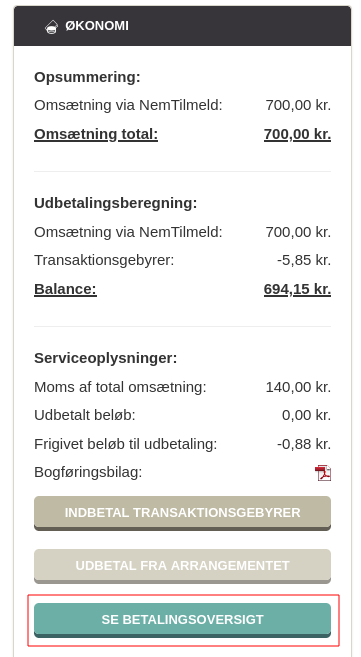361x657 pixels.
Task: Click the underlined Omsætning total label
Action: click(x=96, y=135)
